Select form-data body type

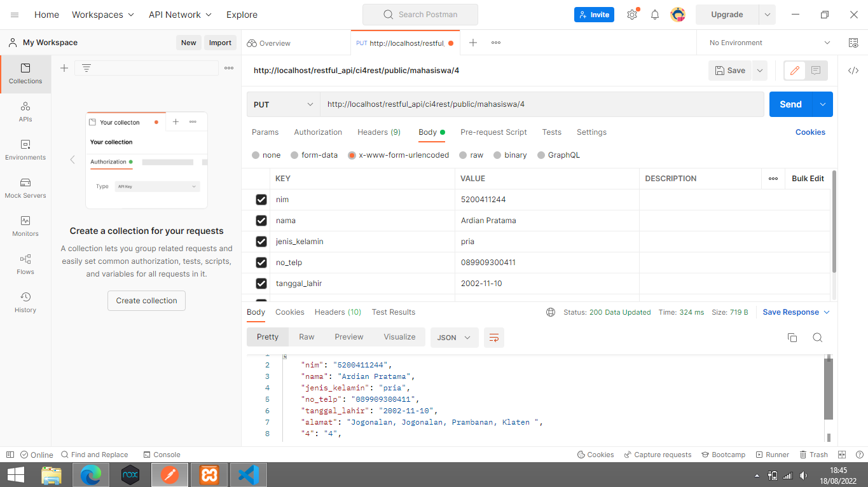(x=314, y=155)
